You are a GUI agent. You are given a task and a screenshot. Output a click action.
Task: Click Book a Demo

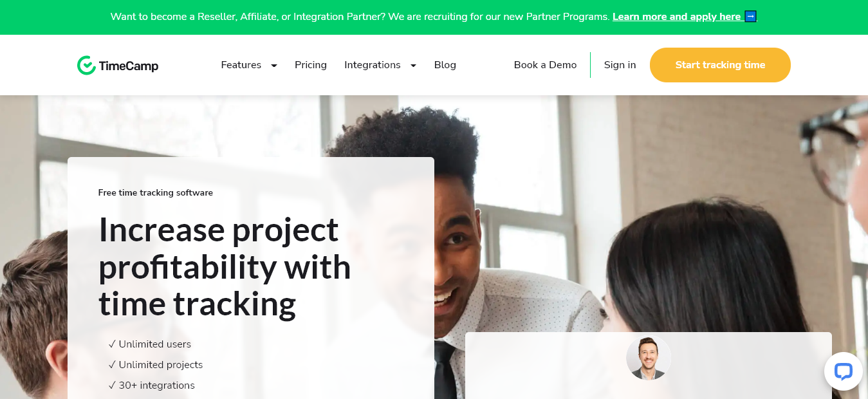(545, 65)
